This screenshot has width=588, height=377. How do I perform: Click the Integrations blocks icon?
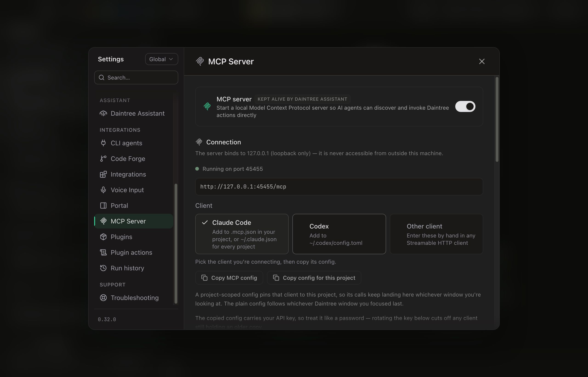pos(103,174)
